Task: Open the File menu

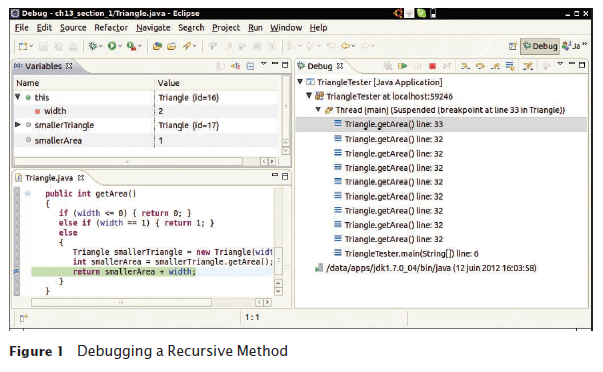Action: pos(22,28)
